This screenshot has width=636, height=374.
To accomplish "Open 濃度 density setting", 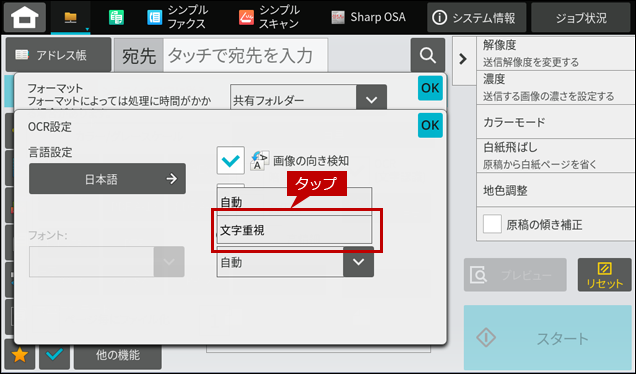I will pos(556,88).
